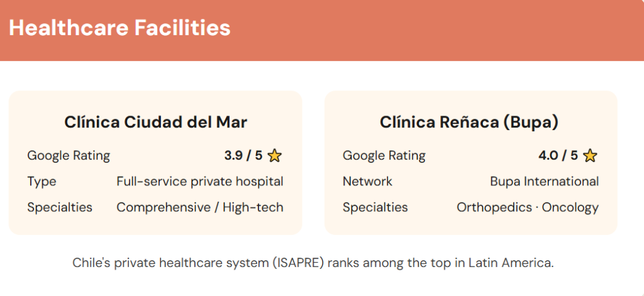644x296 pixels.
Task: Click the 3.9 / 5 rating value
Action: tap(243, 156)
